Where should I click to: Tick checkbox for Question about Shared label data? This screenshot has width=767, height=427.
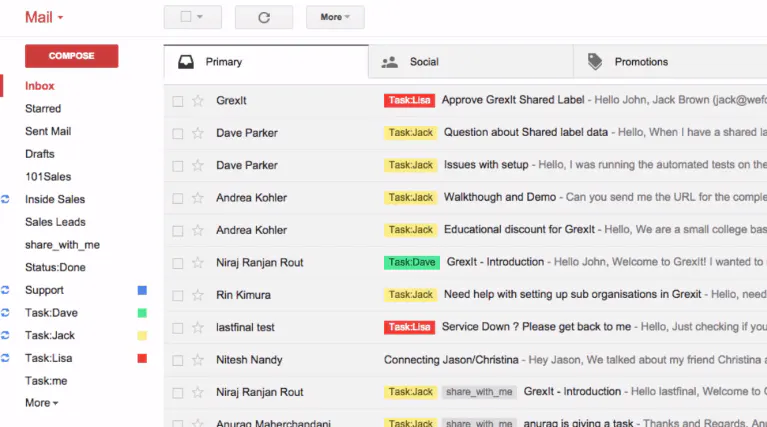click(178, 134)
